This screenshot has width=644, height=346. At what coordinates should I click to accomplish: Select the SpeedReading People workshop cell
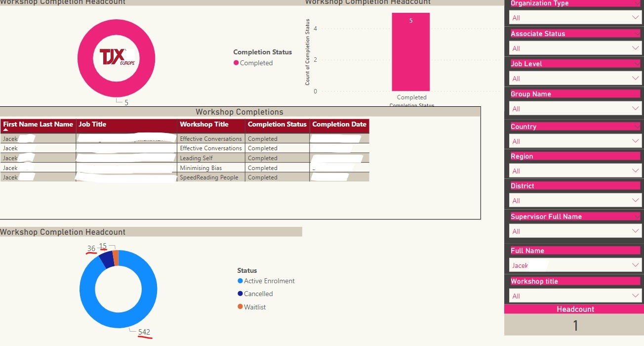tap(211, 177)
